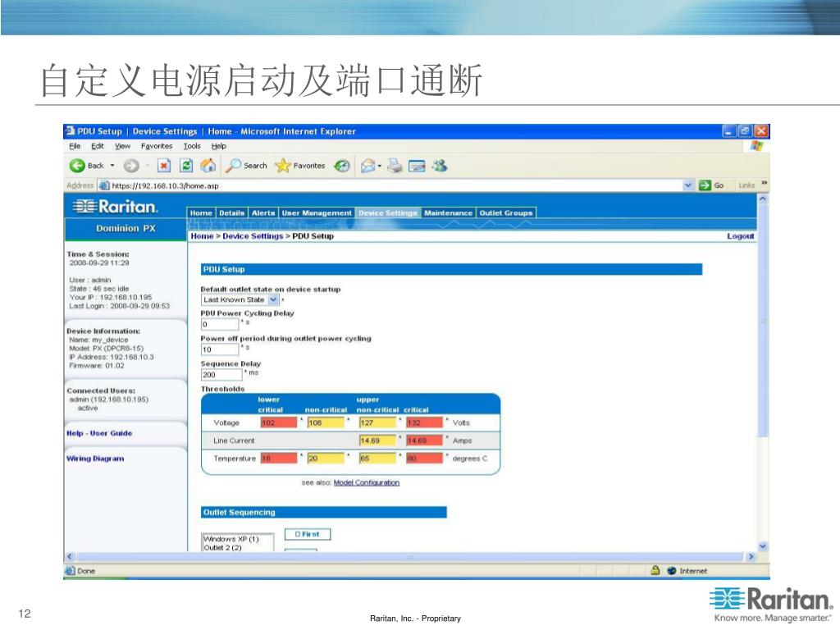This screenshot has height=630, width=840.
Task: Switch to Device Settings tab
Action: point(388,212)
